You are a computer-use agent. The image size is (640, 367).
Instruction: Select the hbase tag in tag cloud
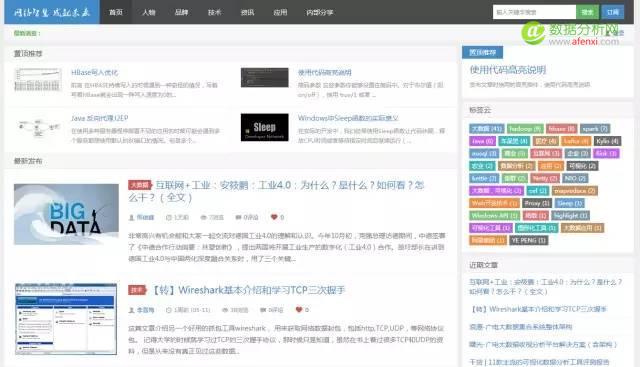562,129
